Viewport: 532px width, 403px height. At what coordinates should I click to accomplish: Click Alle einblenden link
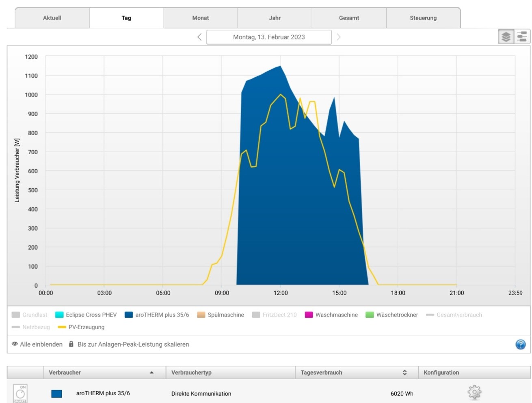(x=41, y=344)
